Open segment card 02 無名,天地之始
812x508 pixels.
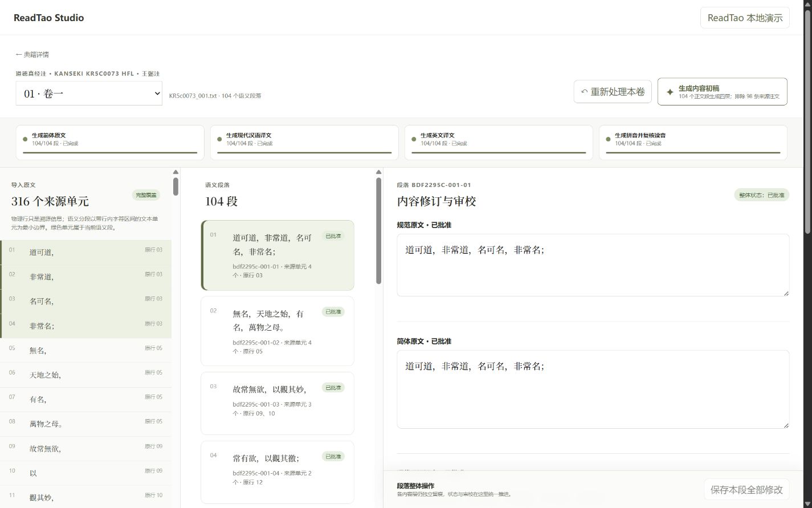[x=278, y=331]
